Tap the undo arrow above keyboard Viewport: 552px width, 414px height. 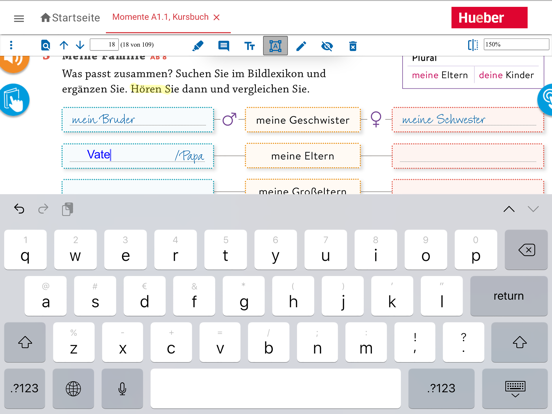click(x=19, y=209)
